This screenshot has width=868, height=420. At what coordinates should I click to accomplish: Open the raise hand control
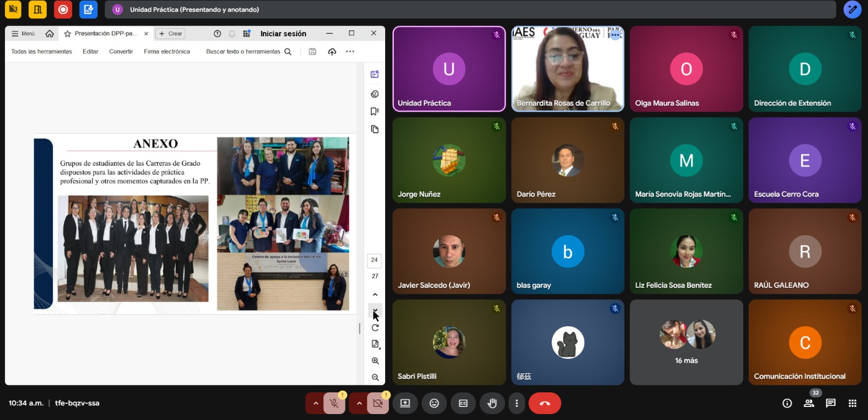[x=492, y=403]
